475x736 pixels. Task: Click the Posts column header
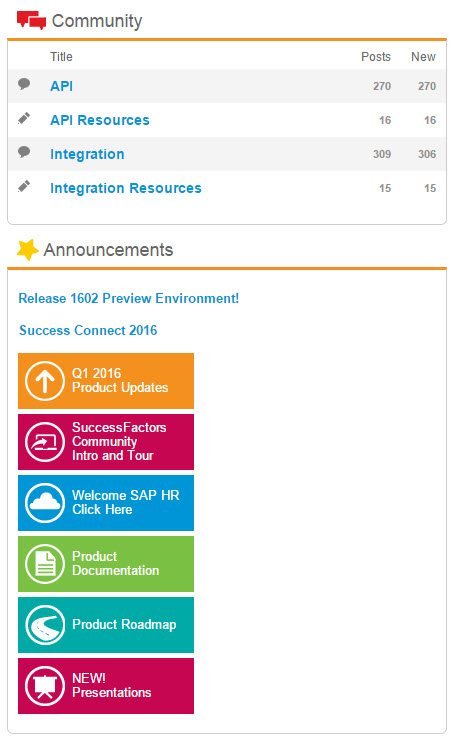click(x=376, y=57)
